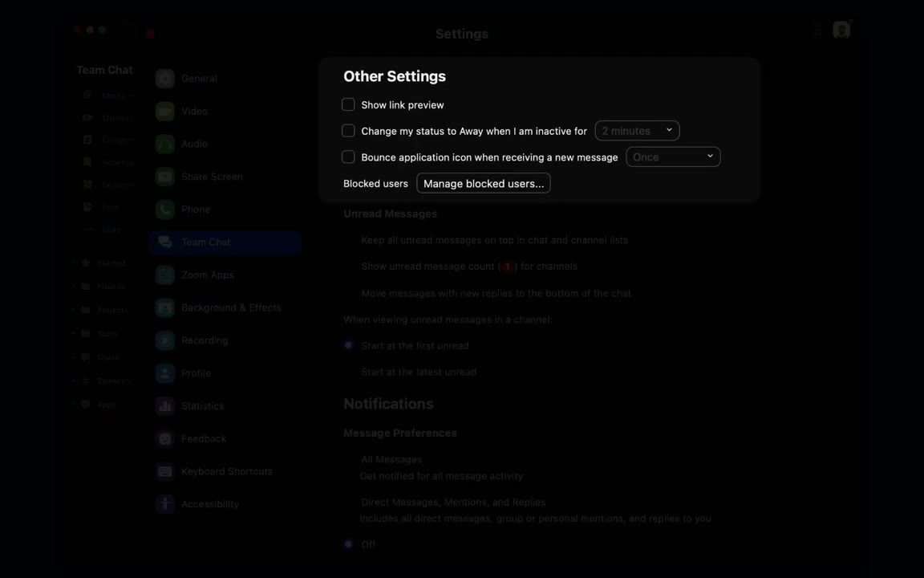Toggle Bounce application icon checkbox
This screenshot has height=578, width=924.
tap(348, 157)
